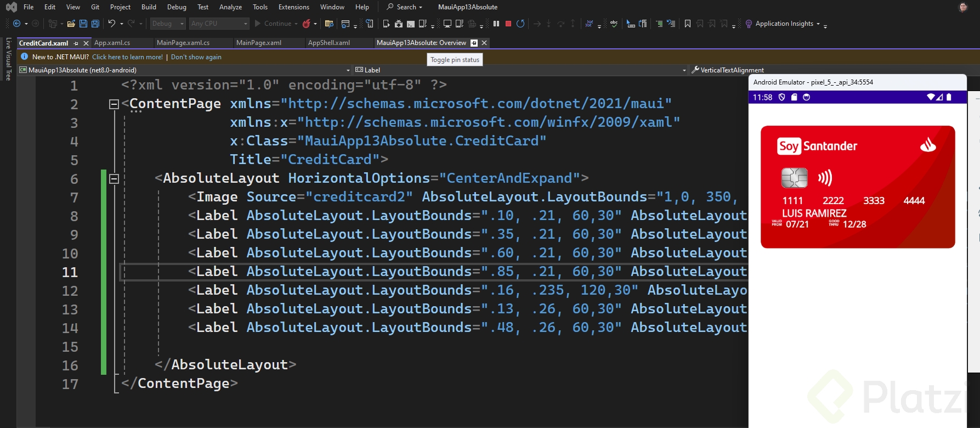Collapse the ContentPage element outline
Screen dimensions: 980x428
tap(114, 104)
